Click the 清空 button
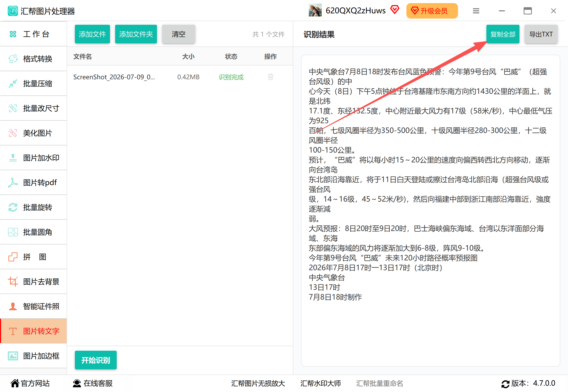 tap(179, 34)
